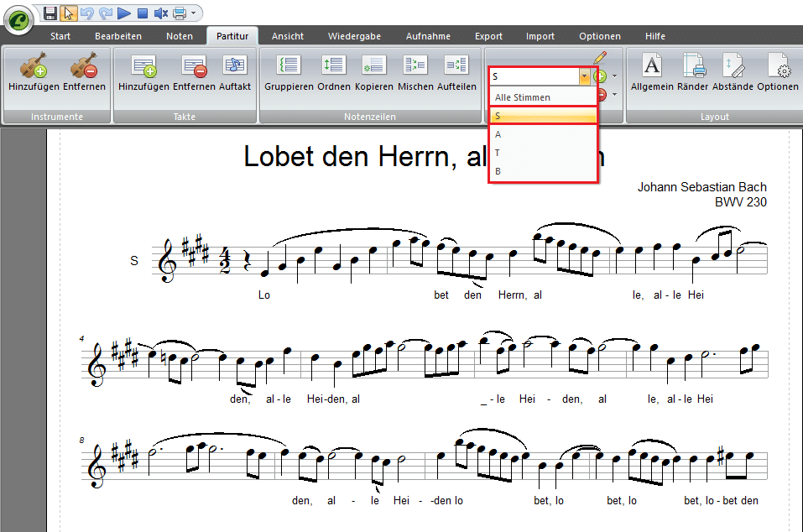Image resolution: width=803 pixels, height=532 pixels.
Task: Collapse the voice selection combo box arrow
Action: point(584,76)
